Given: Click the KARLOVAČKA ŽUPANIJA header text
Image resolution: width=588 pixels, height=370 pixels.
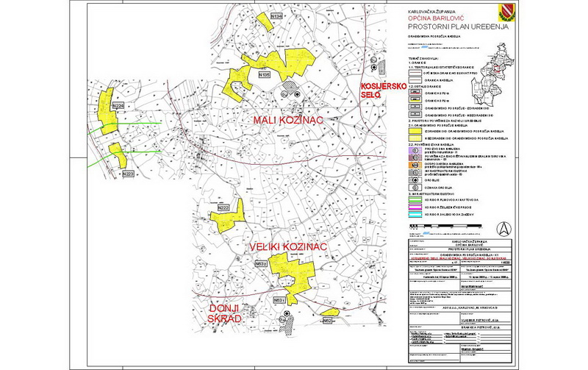Looking at the screenshot, I should pyautogui.click(x=430, y=12).
